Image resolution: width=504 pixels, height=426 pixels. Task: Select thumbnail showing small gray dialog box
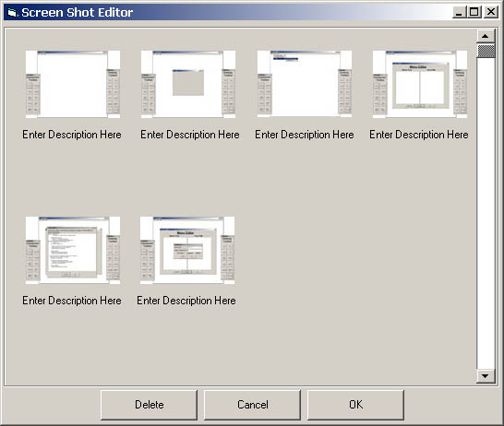[x=188, y=84]
